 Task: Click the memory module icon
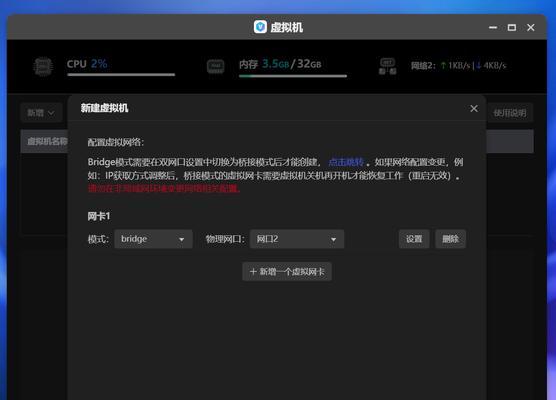215,66
